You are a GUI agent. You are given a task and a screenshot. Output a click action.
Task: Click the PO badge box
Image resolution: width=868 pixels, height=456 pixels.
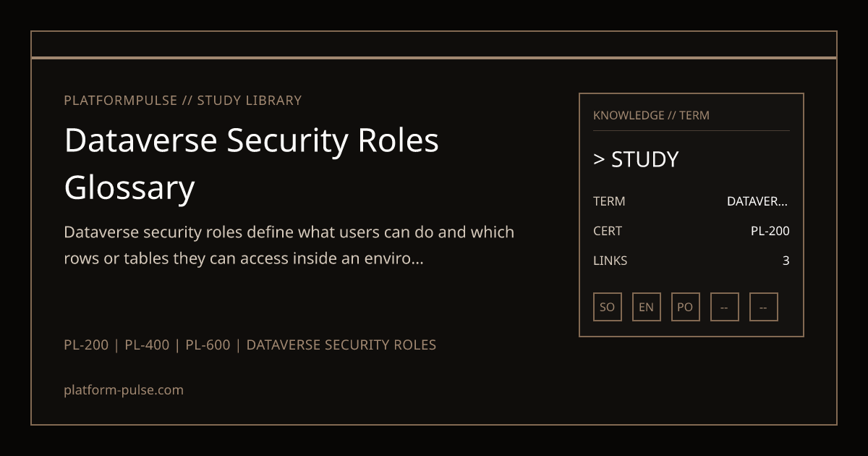tap(686, 307)
